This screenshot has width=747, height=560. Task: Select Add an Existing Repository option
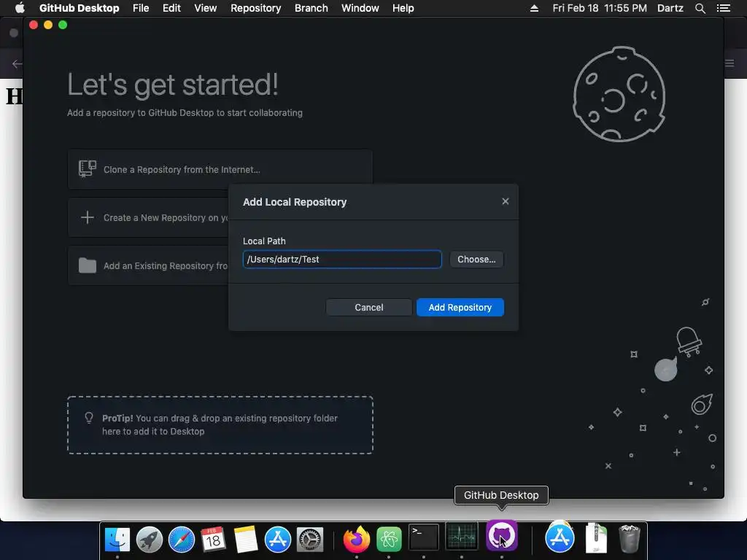[x=149, y=265]
